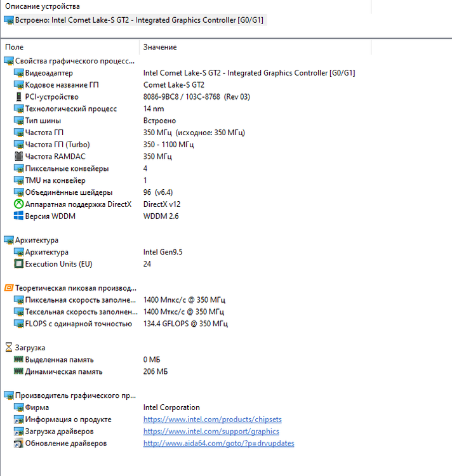Click the TMU на конвейер icon
This screenshot has height=476, width=452.
click(18, 180)
